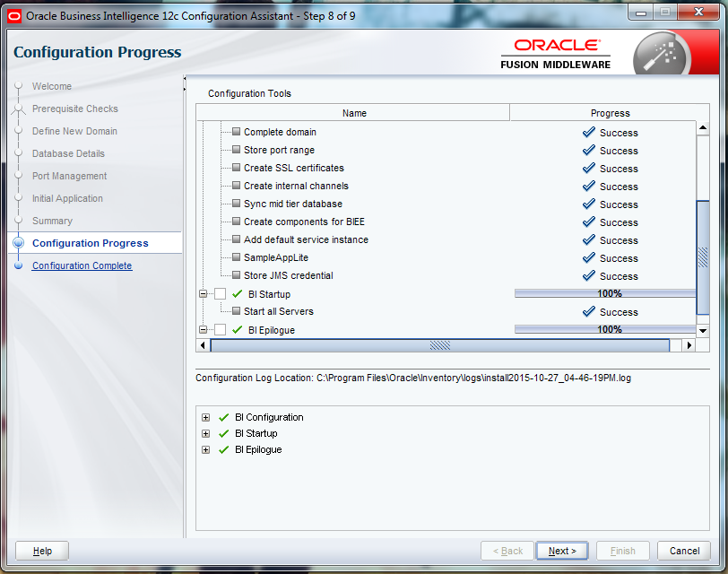Click the Success checkmark for Create internal channels

click(589, 187)
